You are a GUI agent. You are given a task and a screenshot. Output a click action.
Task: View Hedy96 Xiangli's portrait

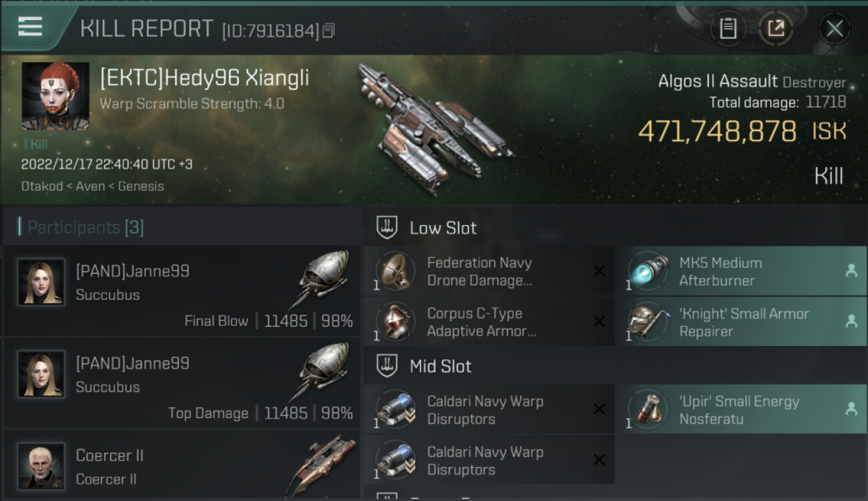click(x=55, y=96)
